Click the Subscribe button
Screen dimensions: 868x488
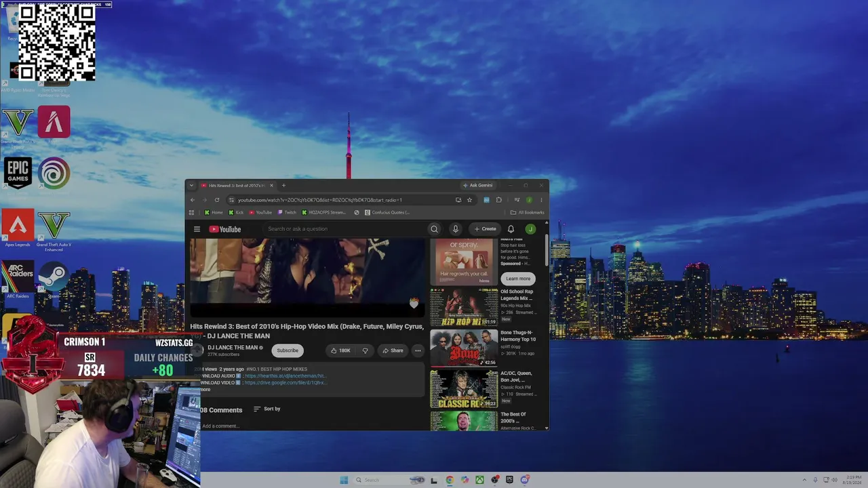point(288,350)
